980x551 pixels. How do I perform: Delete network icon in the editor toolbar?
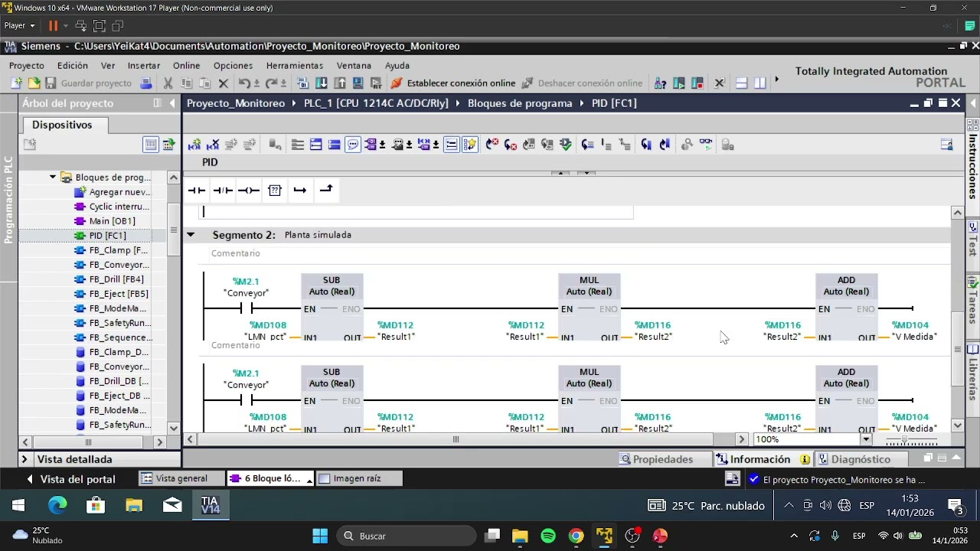tap(213, 144)
